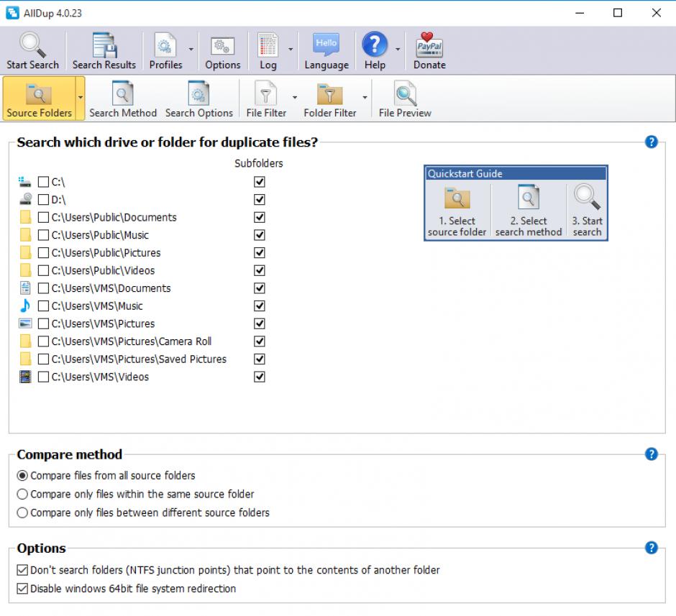
Task: Click help icon in Options section
Action: click(x=652, y=548)
